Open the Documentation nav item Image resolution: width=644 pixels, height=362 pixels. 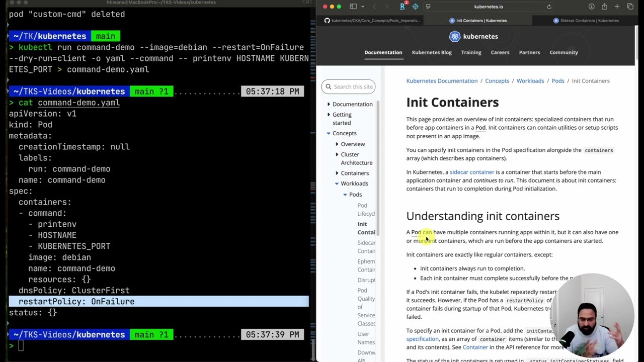383,52
